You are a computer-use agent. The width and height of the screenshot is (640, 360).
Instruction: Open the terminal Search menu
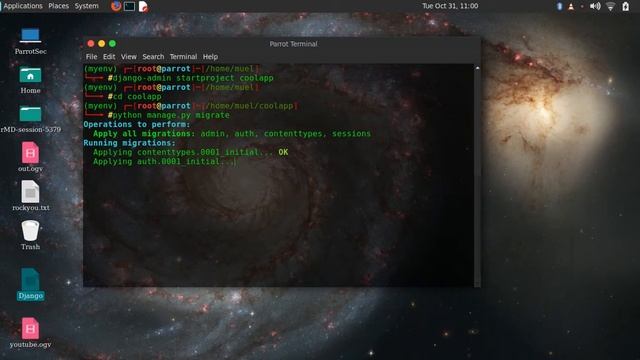(x=153, y=57)
